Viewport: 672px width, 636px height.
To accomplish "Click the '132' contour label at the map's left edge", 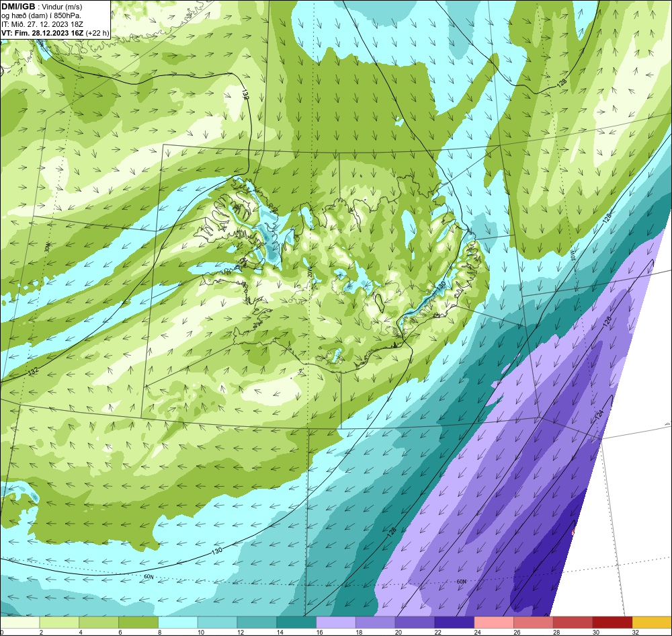I will point(33,371).
